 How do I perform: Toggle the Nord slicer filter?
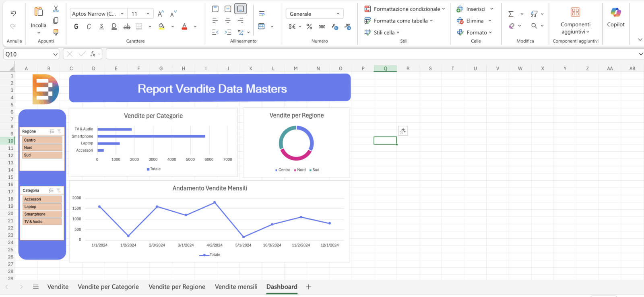42,148
